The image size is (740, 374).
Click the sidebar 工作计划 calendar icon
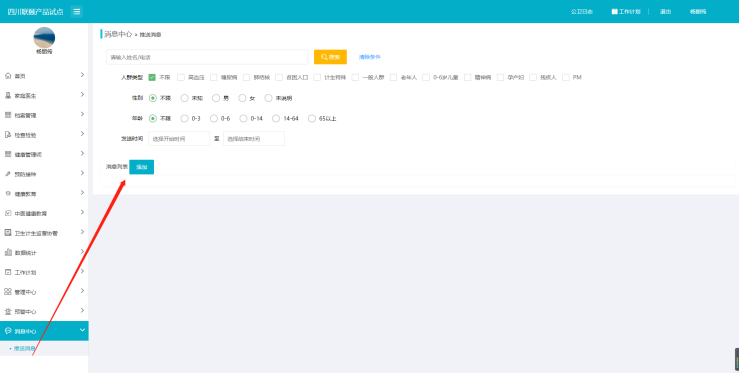[x=8, y=272]
